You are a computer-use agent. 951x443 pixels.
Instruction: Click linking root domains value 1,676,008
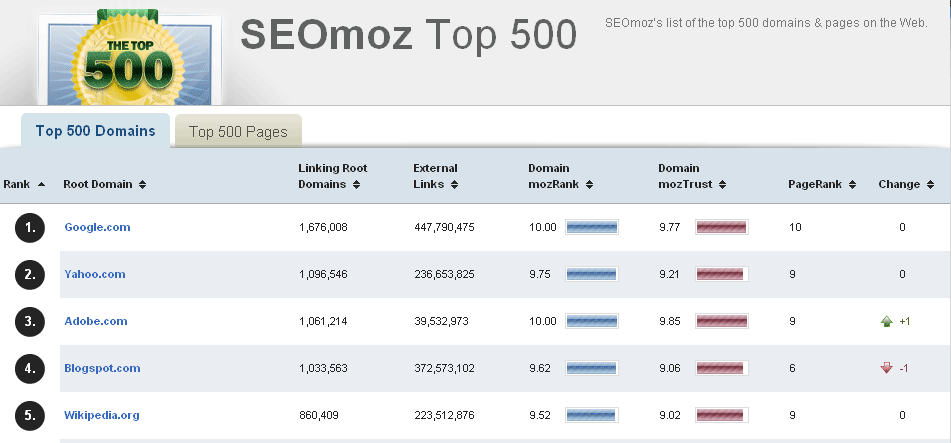point(323,228)
